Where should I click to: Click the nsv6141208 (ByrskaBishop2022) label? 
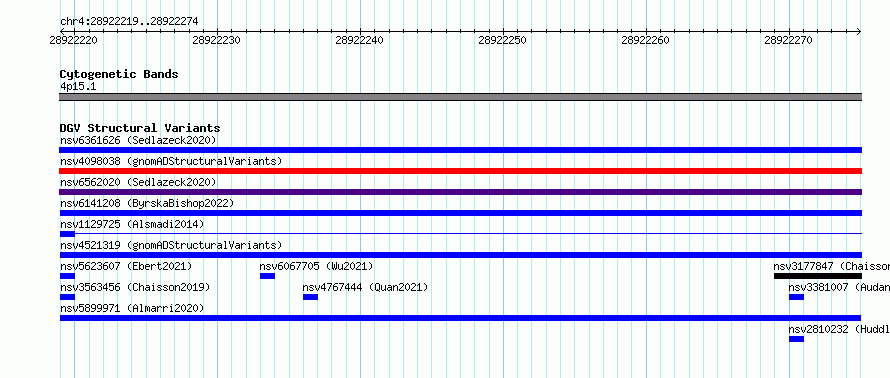coord(147,203)
